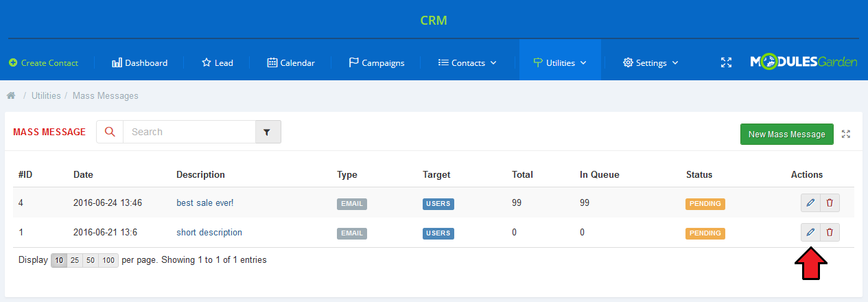The image size is (868, 302).
Task: Click the Mass Messages breadcrumb
Action: 106,96
